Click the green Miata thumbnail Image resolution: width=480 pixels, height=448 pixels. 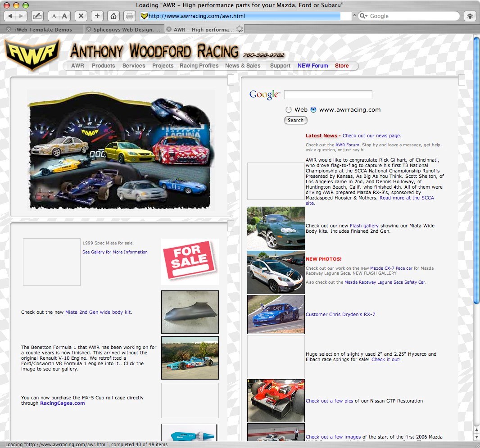276,228
